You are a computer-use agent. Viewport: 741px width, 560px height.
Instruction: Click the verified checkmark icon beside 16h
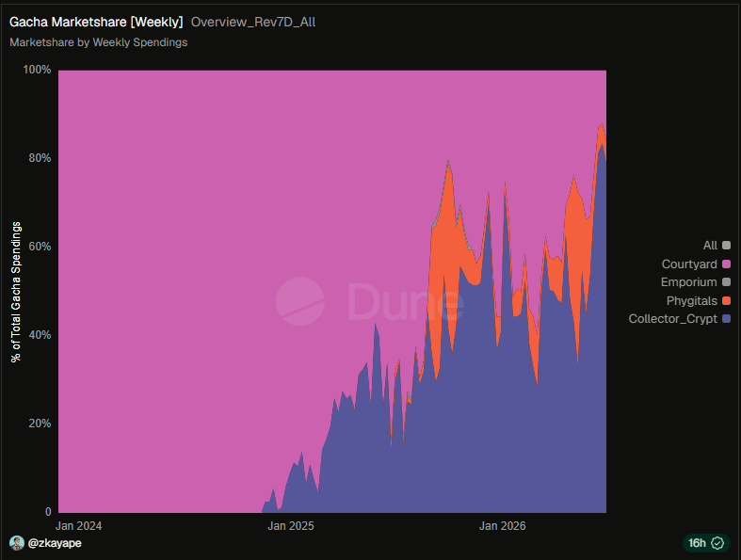tap(717, 543)
